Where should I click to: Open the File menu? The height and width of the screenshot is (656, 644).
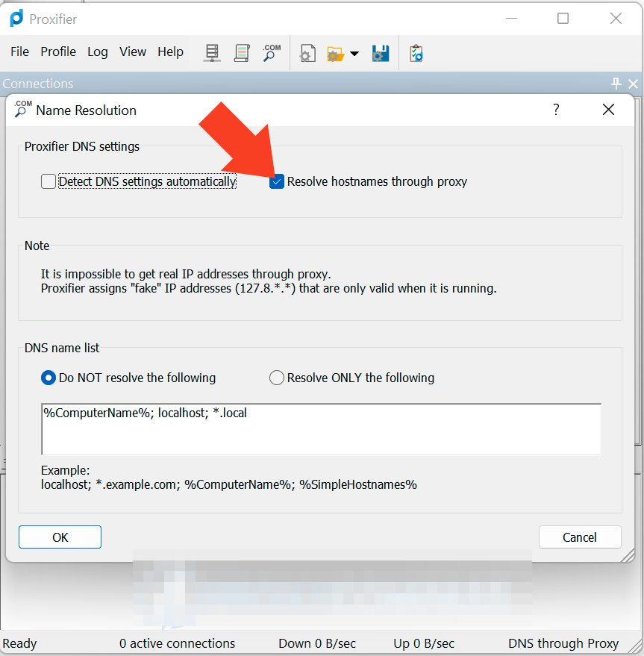point(19,52)
